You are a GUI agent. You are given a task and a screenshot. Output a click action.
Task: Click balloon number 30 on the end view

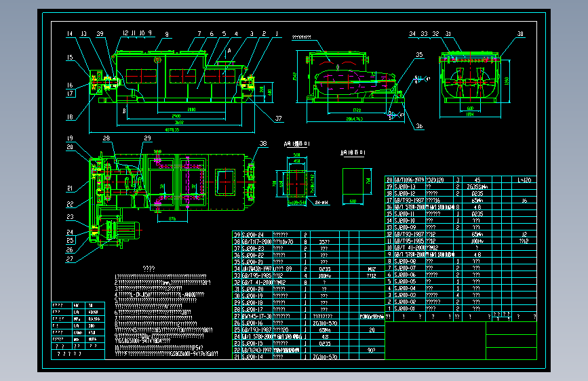tap(520, 34)
